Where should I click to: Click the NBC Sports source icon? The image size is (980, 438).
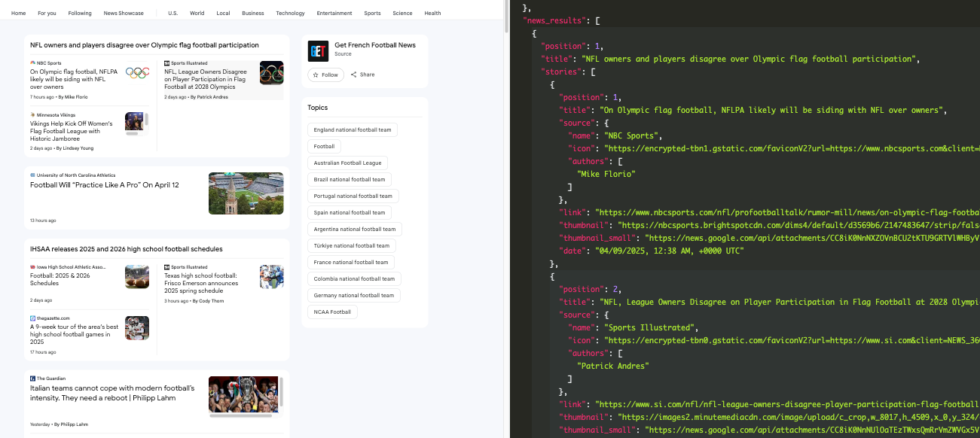tap(32, 63)
